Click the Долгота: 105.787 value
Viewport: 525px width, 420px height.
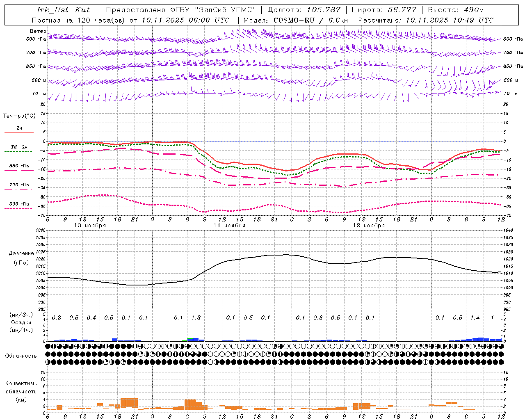point(304,10)
